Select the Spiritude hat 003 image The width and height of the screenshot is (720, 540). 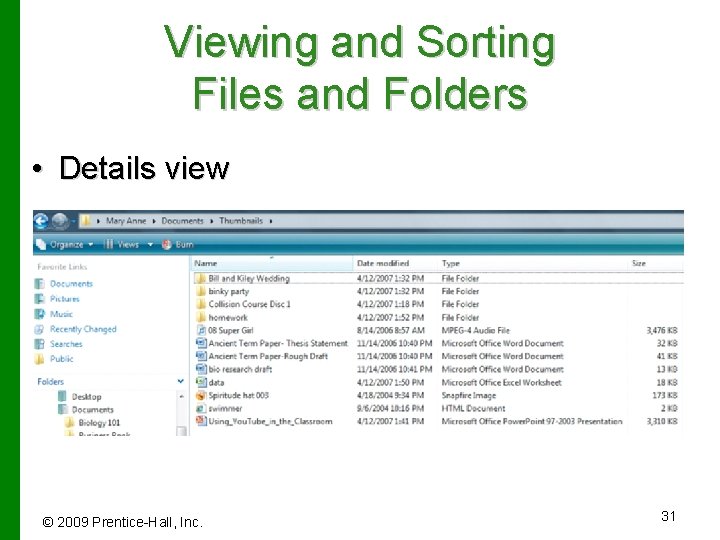tap(238, 395)
